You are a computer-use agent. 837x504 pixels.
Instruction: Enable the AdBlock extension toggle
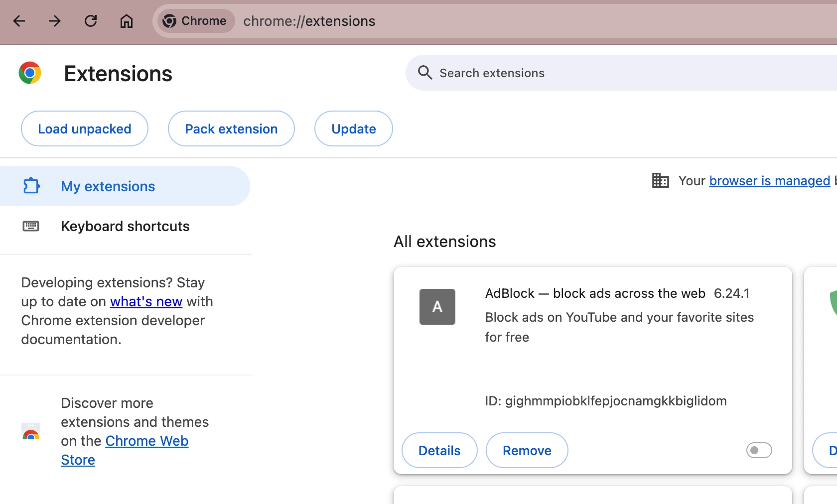tap(759, 450)
